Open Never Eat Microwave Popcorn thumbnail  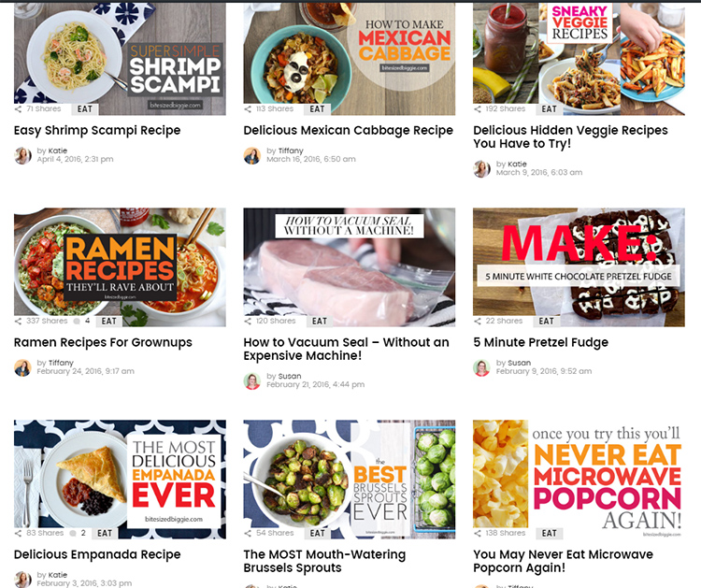[579, 479]
